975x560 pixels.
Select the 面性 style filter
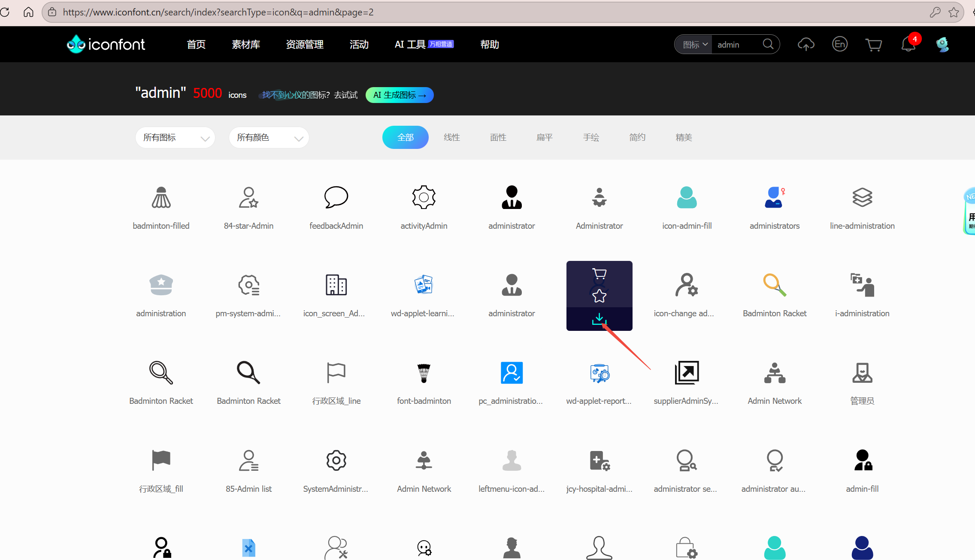tap(498, 137)
